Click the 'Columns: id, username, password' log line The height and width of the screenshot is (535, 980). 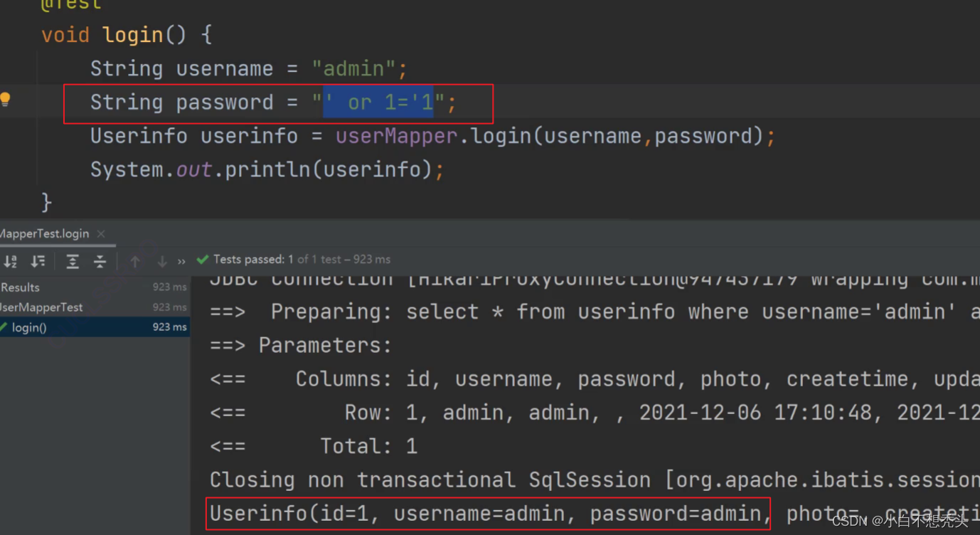(595, 378)
